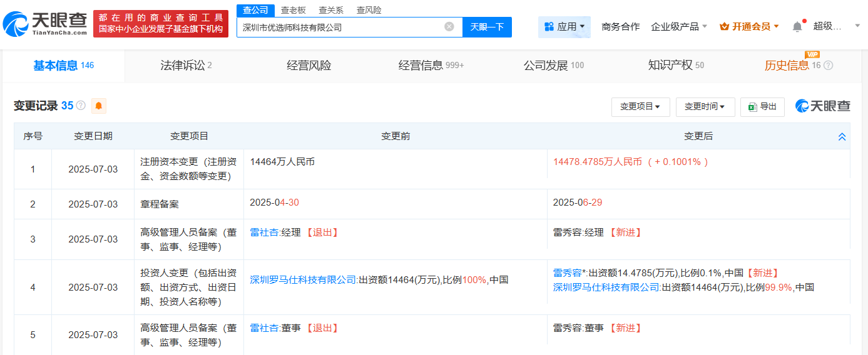Open 雷社杏 link in the 董事 row
Viewport: 868px width, 355px height.
click(x=264, y=328)
